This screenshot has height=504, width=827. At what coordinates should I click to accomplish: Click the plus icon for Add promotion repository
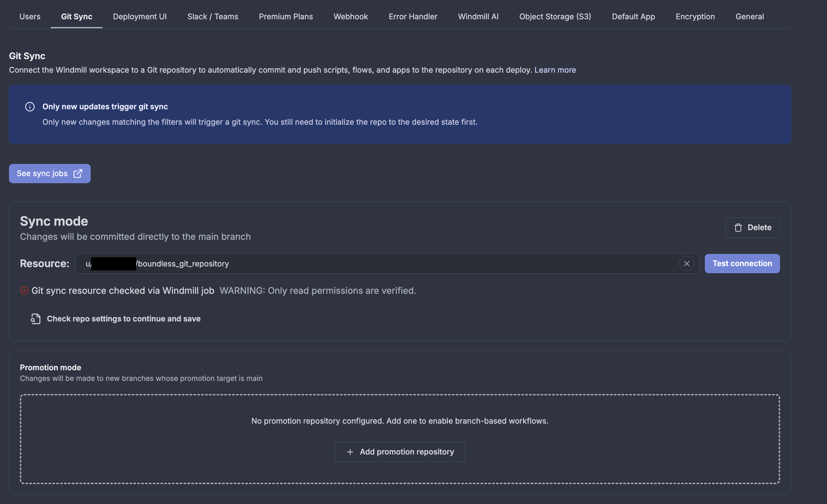[x=350, y=452]
